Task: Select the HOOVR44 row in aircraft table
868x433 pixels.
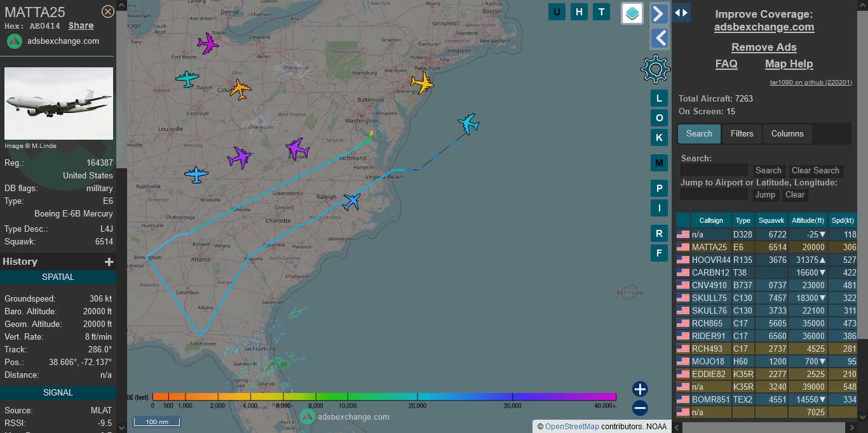Action: click(x=766, y=260)
